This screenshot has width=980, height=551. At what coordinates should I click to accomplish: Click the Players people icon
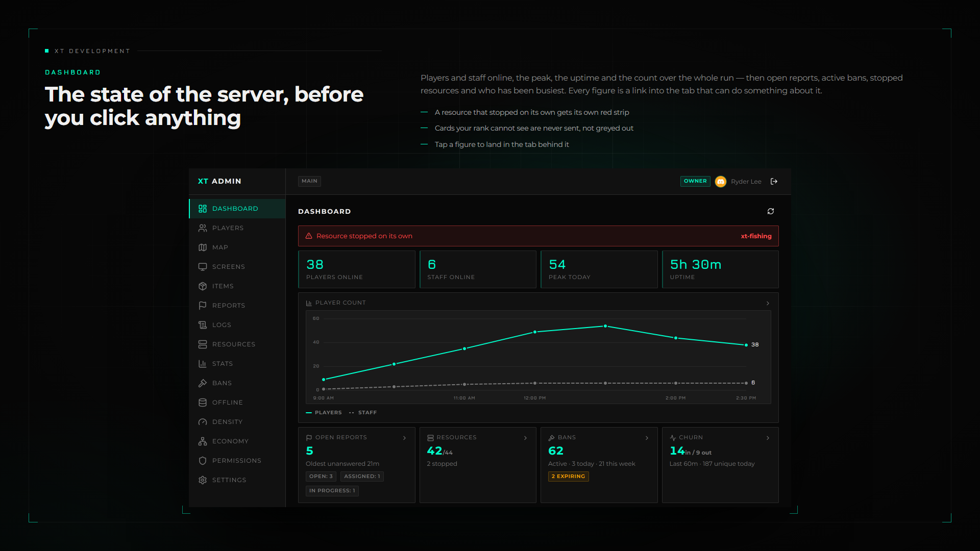[203, 228]
